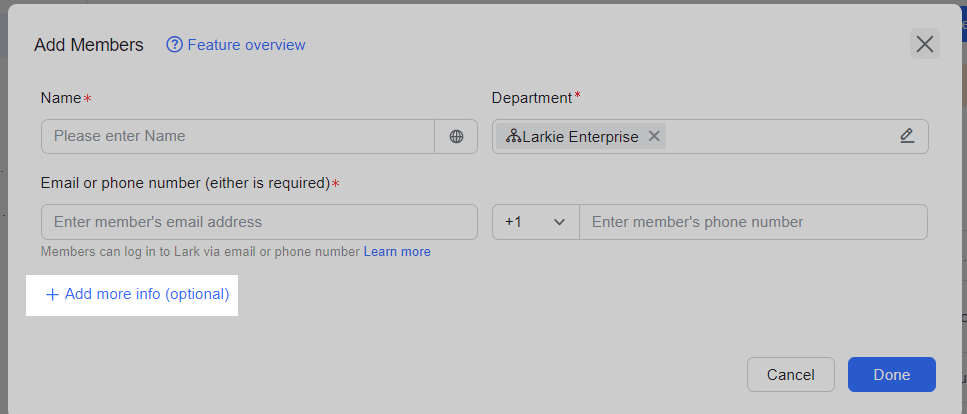Screen dimensions: 967x414
Task: Click the organization icon on Larkie Enterprise tag
Action: (x=513, y=137)
